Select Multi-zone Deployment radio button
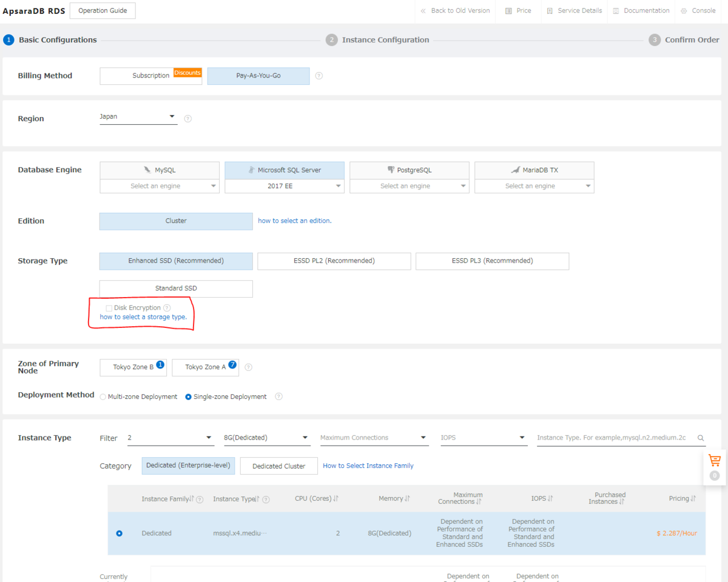The width and height of the screenshot is (728, 582). tap(103, 397)
